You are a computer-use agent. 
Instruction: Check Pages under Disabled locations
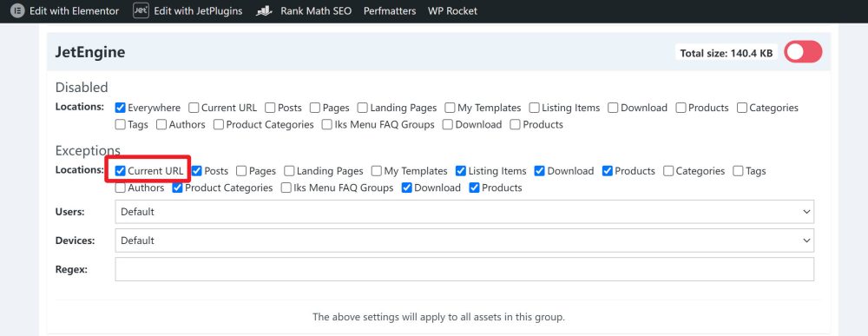pos(315,108)
